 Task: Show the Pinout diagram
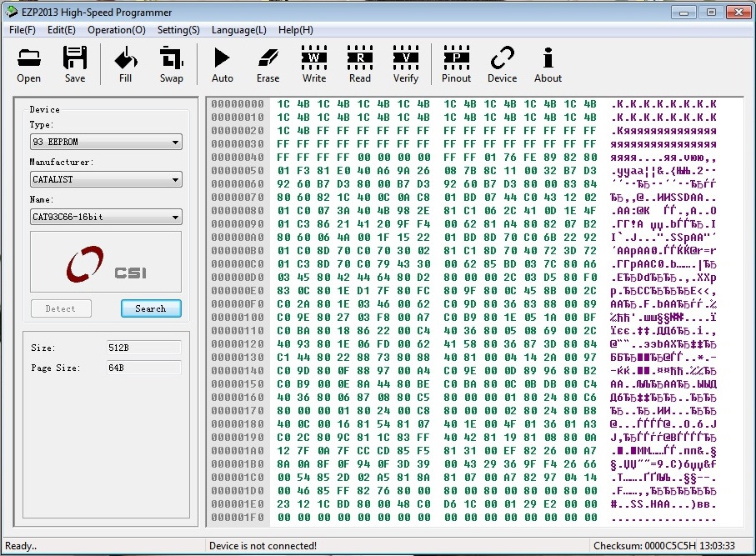(456, 64)
